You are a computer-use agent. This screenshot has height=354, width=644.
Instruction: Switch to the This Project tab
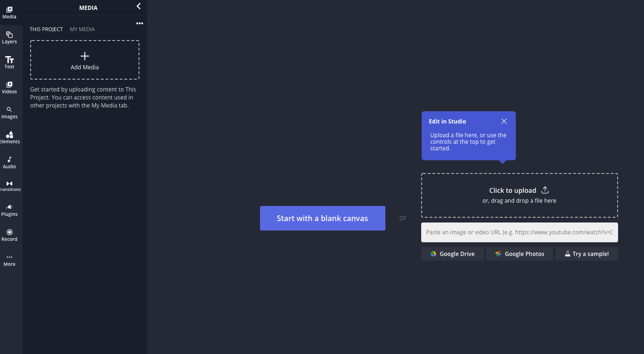(46, 29)
